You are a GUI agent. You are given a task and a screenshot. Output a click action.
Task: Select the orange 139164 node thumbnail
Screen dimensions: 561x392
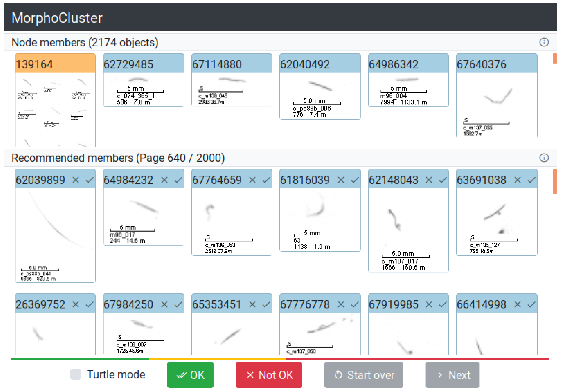tap(55, 100)
